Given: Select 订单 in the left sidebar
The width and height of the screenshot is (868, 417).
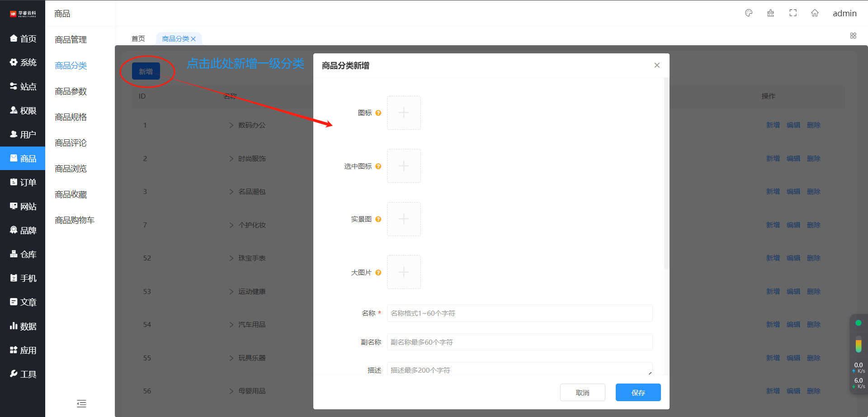Looking at the screenshot, I should click(x=23, y=182).
